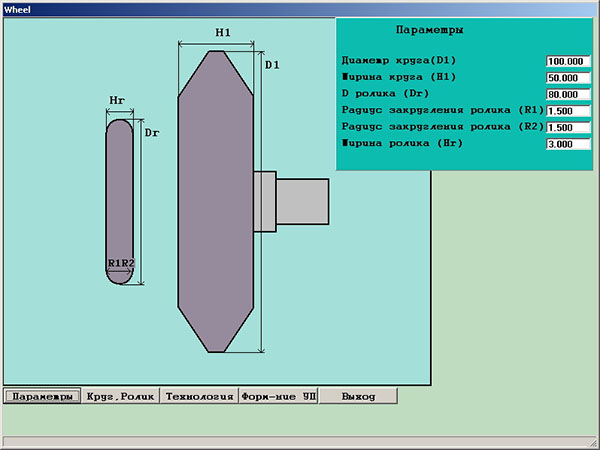600x450 pixels.
Task: Click the R1R2 label on roller
Action: [121, 264]
